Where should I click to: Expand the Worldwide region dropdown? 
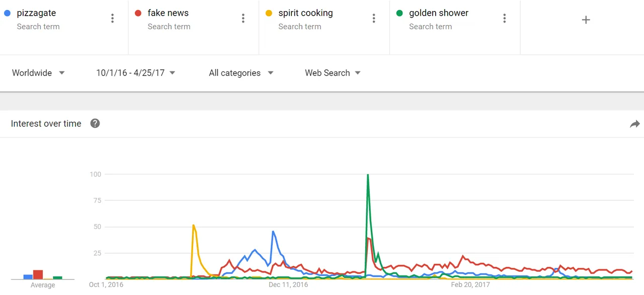[38, 73]
